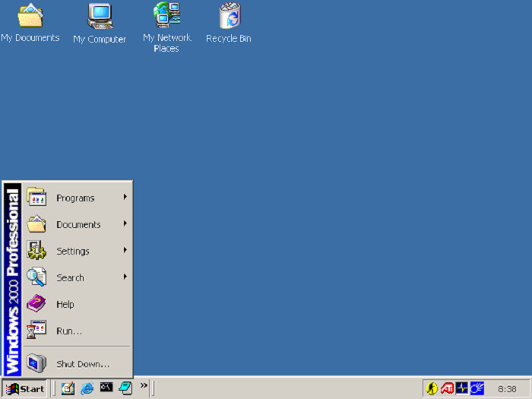The height and width of the screenshot is (399, 532).
Task: Launch Internet Explorer from Quick Launch
Action: 87,388
